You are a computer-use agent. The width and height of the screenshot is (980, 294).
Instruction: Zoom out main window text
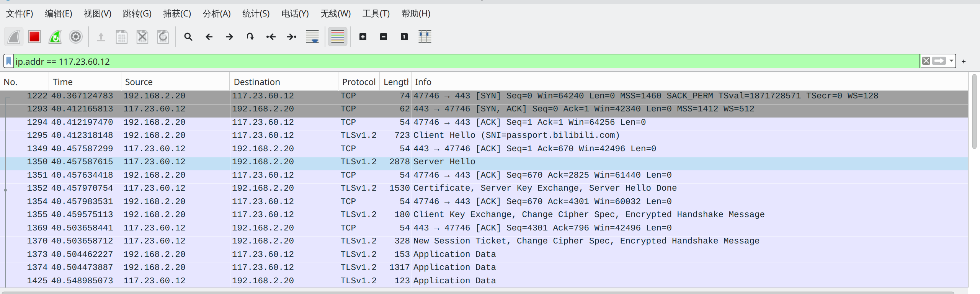[384, 37]
